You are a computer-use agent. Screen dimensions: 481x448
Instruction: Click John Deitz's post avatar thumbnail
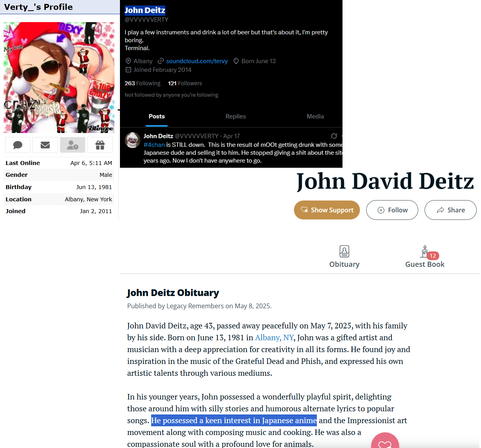click(x=133, y=140)
